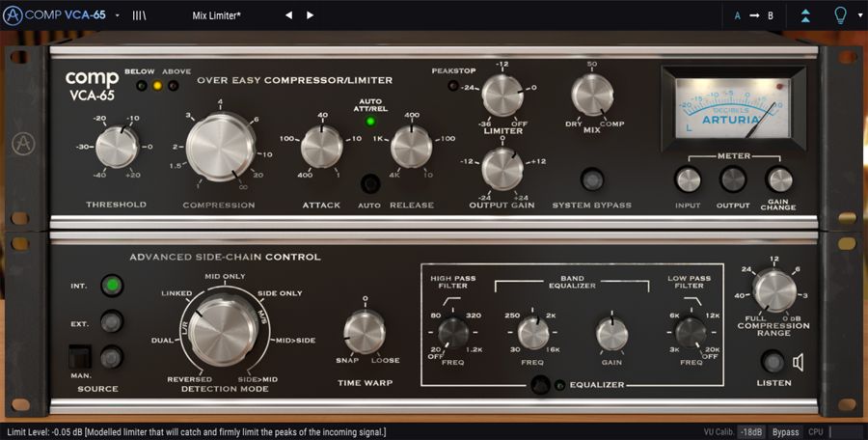The width and height of the screenshot is (868, 440).
Task: Choose Linked detection mode label
Action: 176,293
